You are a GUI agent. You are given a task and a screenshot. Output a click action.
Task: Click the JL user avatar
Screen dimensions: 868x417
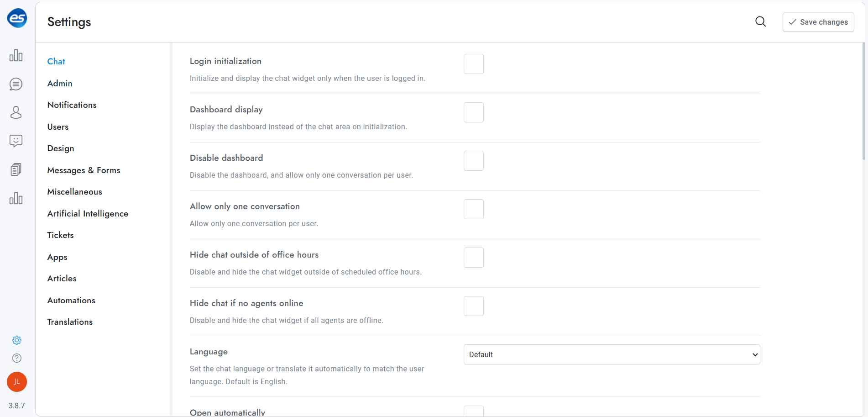pyautogui.click(x=16, y=382)
